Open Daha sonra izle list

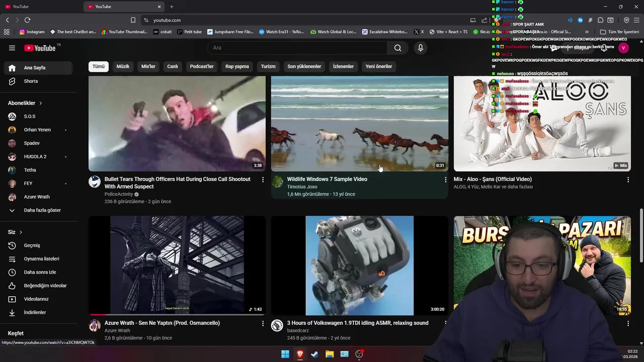point(39,273)
